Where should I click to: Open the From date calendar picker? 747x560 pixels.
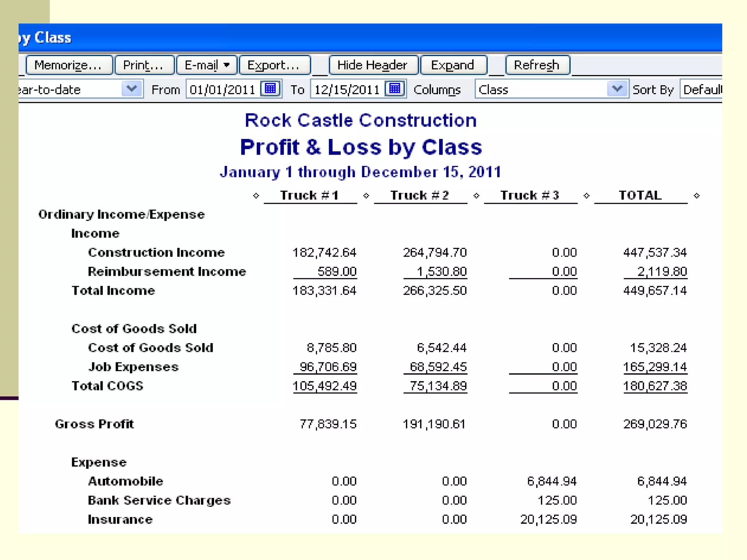point(270,89)
